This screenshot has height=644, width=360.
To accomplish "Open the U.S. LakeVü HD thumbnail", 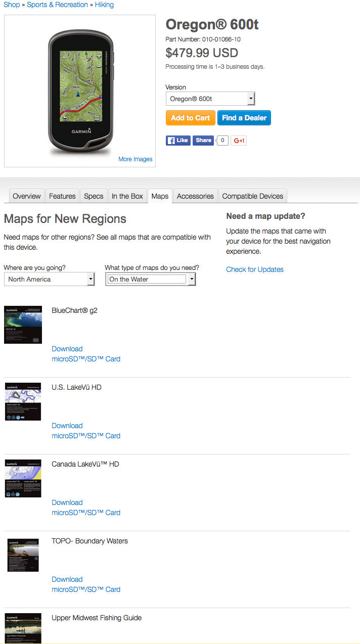I will pos(23,401).
